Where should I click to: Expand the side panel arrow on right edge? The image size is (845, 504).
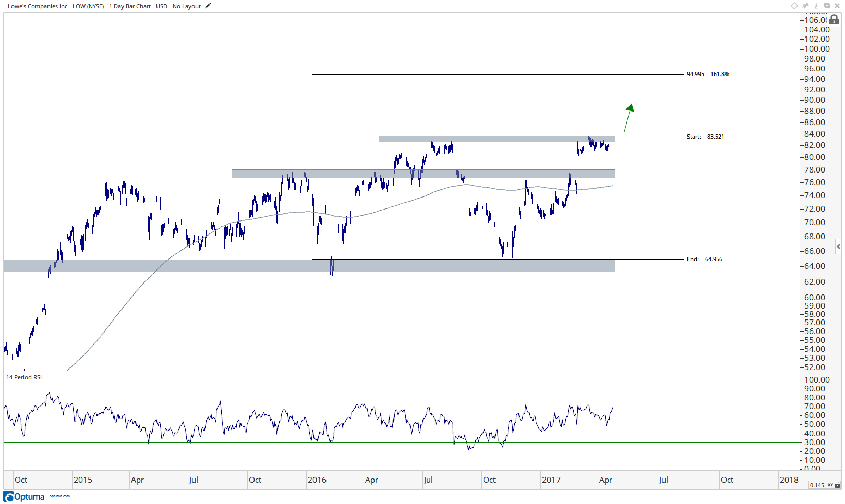(x=838, y=247)
